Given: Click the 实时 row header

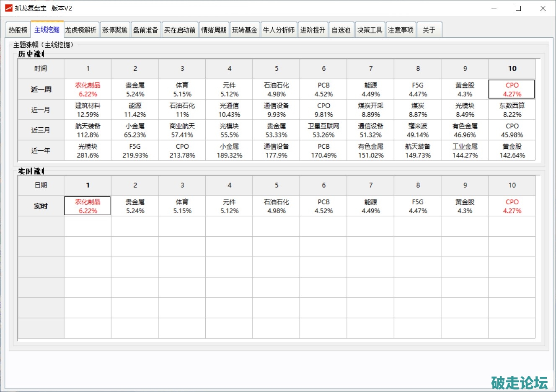Looking at the screenshot, I should (x=41, y=206).
